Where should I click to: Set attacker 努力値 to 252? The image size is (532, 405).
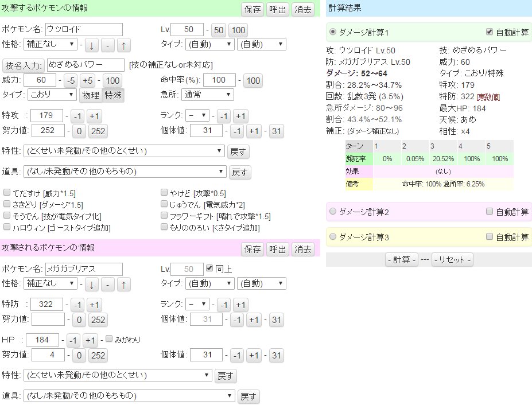[x=98, y=131]
